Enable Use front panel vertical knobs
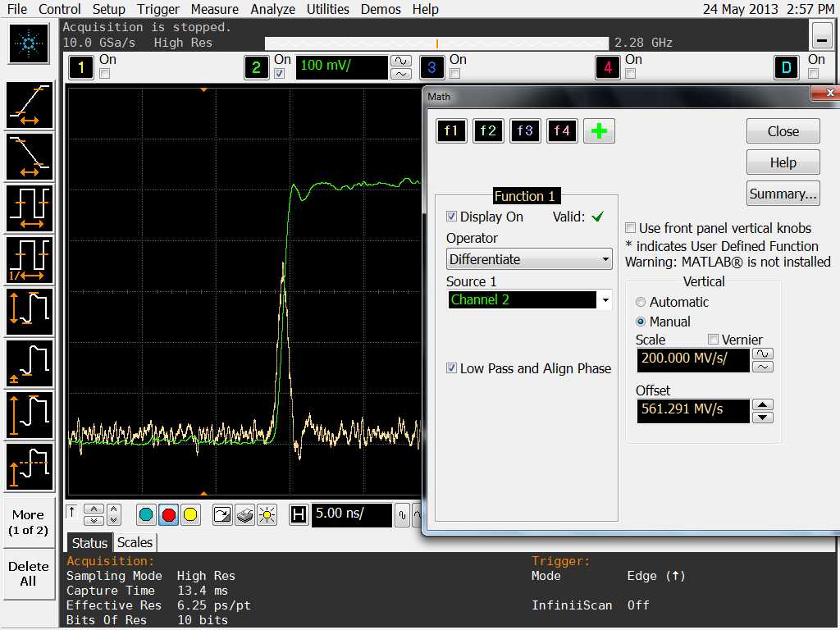The image size is (840, 630). (x=631, y=228)
